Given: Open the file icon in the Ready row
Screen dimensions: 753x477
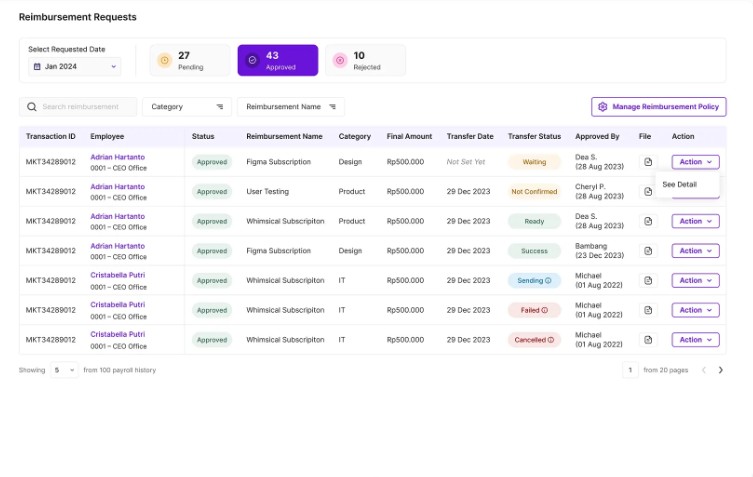Looking at the screenshot, I should 648,221.
